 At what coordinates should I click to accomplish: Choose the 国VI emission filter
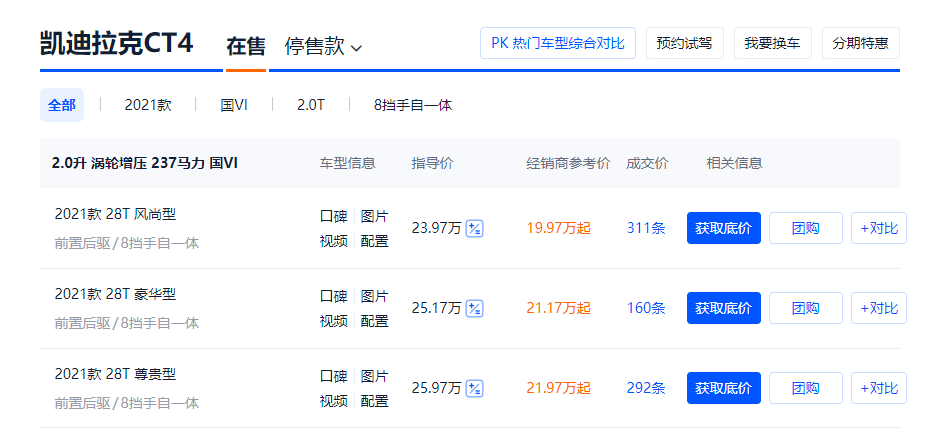(x=234, y=105)
